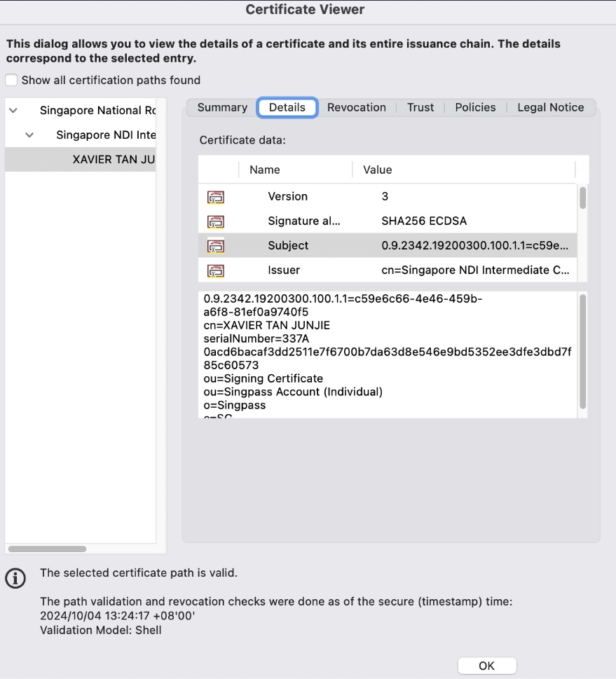Viewport: 616px width, 679px height.
Task: Click the certificate icon beside Subject row
Action: point(216,246)
